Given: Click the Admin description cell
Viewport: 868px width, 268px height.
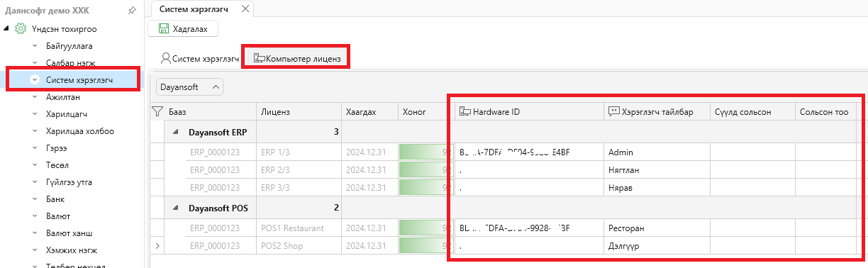Looking at the screenshot, I should [657, 152].
